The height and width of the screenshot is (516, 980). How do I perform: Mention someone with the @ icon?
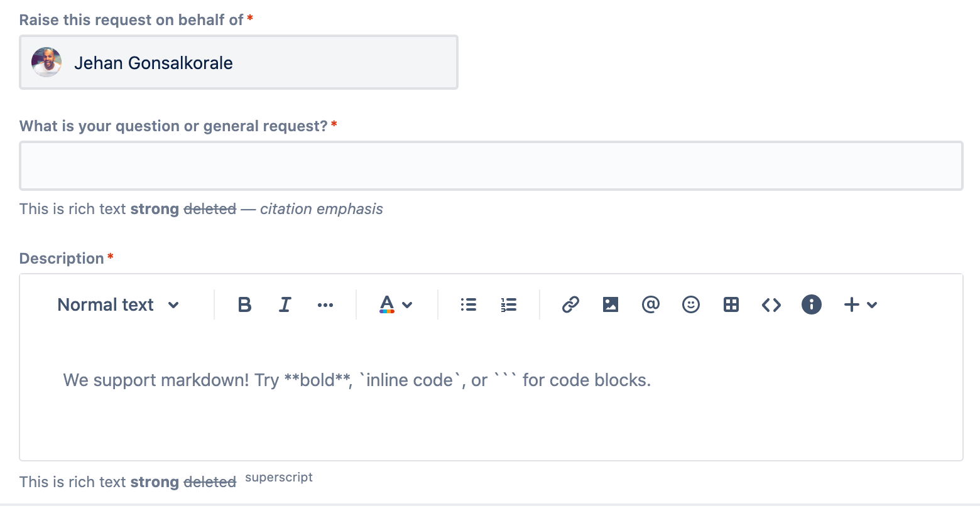click(650, 305)
